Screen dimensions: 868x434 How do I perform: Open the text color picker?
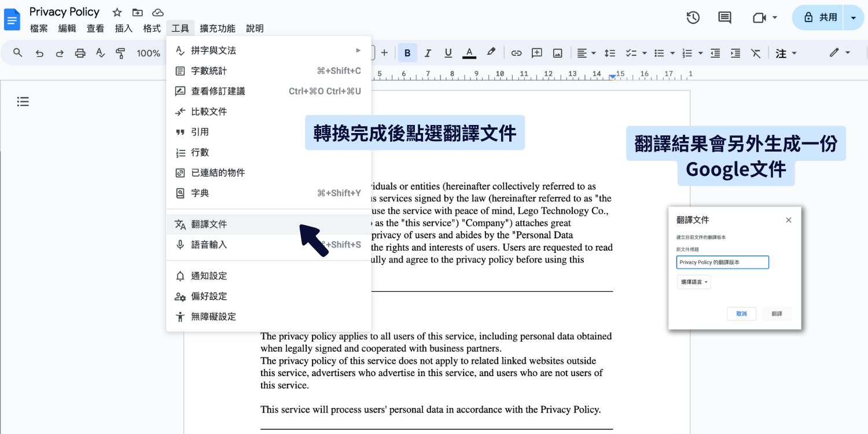[x=469, y=53]
